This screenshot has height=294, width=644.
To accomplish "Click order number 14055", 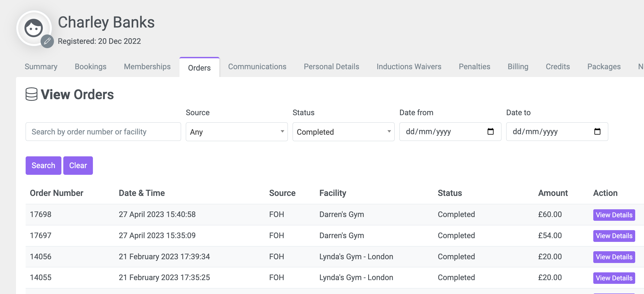I will tap(41, 277).
